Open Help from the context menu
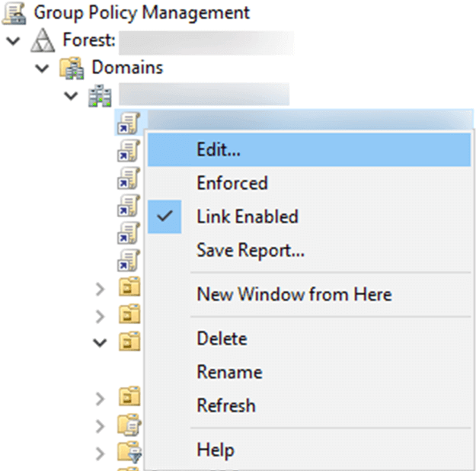This screenshot has height=471, width=476. point(215,450)
